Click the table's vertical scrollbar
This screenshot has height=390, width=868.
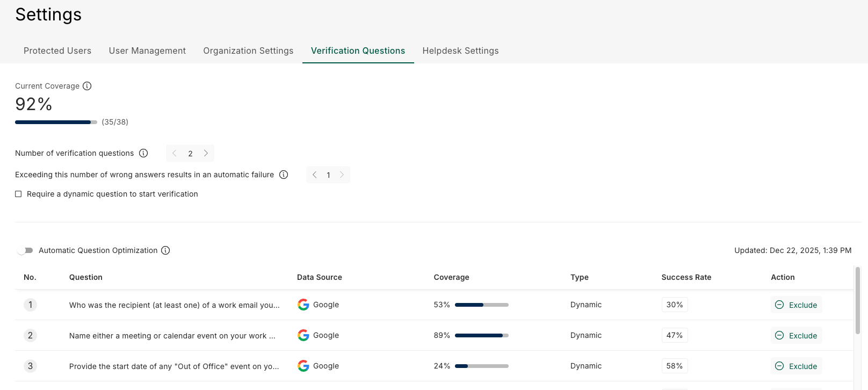tap(857, 301)
